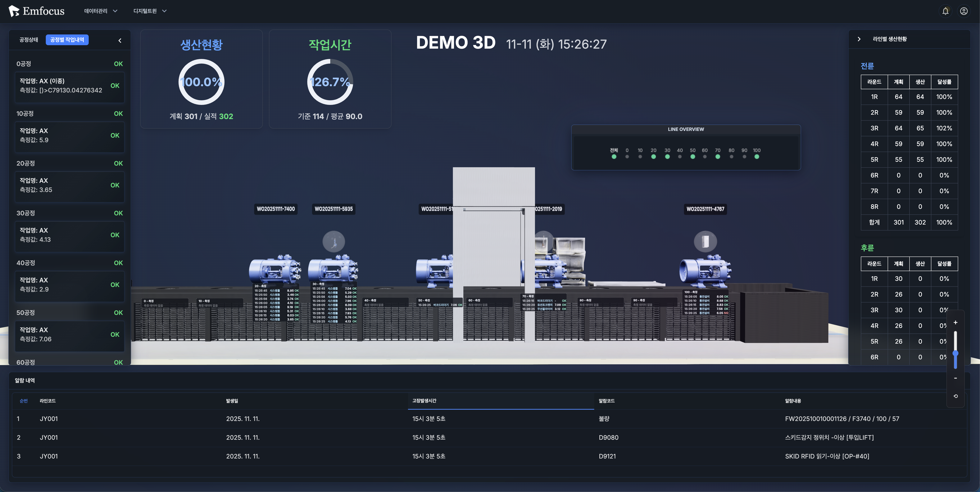Open the notifications bell

(x=945, y=11)
